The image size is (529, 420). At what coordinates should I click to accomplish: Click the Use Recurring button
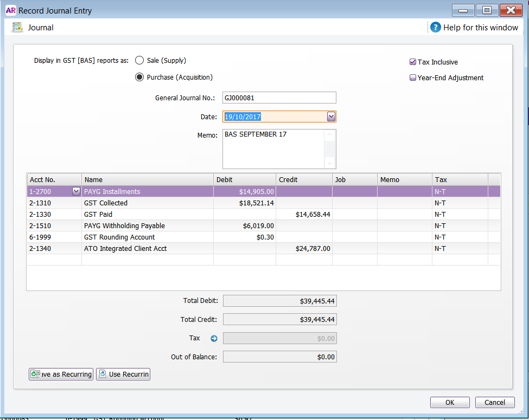pos(123,374)
